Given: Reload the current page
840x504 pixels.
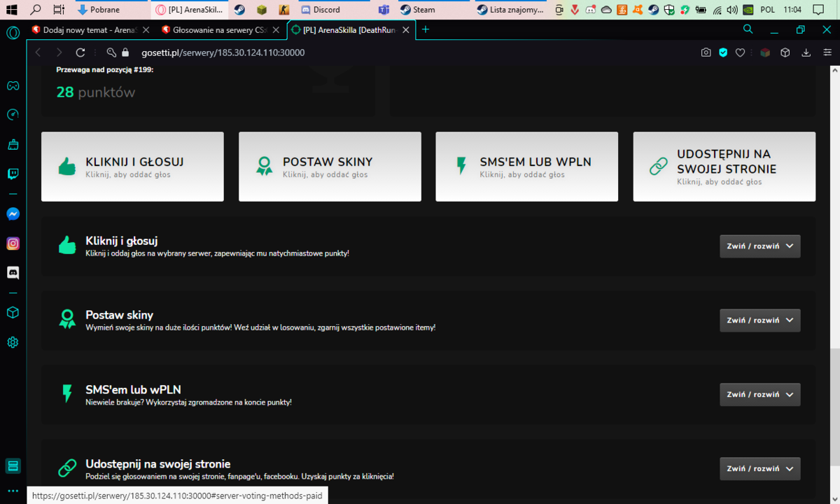Looking at the screenshot, I should coord(80,52).
